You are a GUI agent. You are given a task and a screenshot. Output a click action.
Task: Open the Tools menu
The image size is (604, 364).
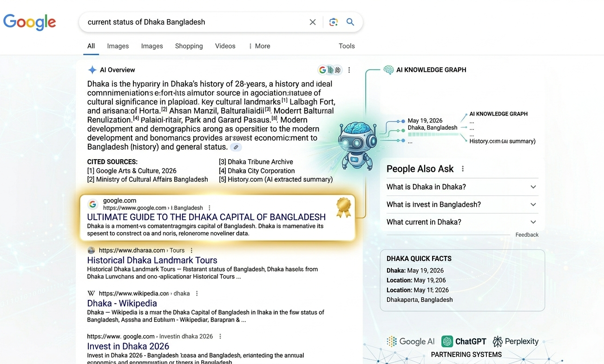pos(347,46)
